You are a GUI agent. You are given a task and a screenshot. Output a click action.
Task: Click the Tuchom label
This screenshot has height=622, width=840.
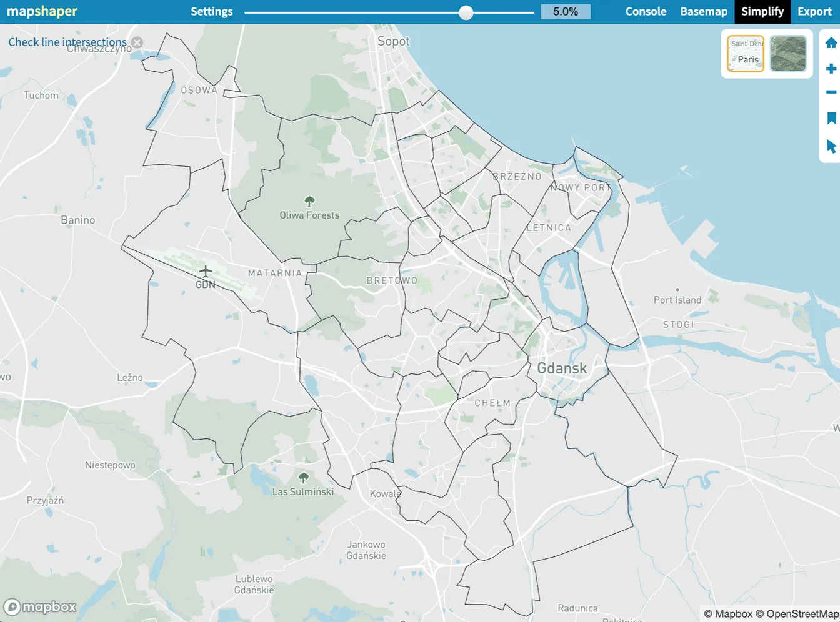pos(41,96)
